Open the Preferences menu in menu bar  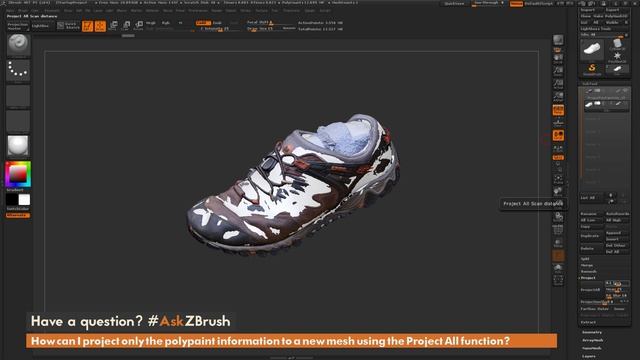pyautogui.click(x=198, y=11)
